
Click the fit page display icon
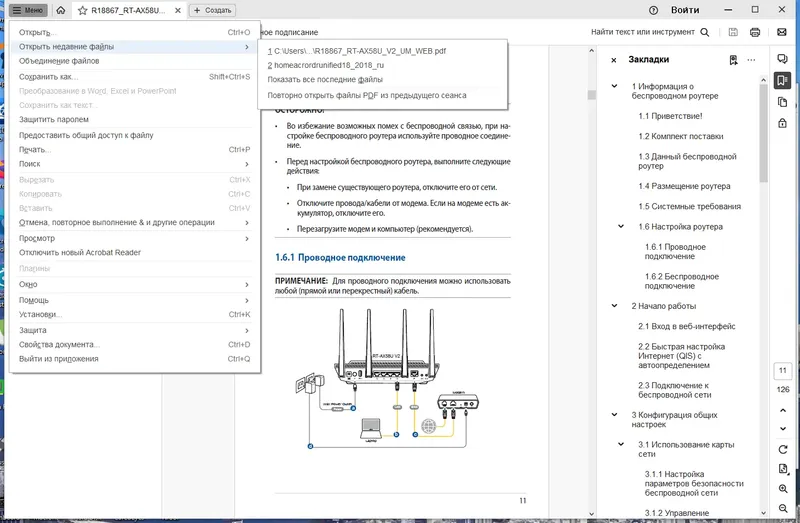click(783, 469)
